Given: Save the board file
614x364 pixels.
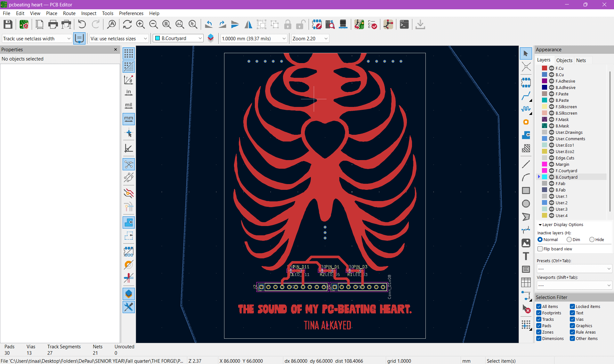Looking at the screenshot, I should 8,24.
